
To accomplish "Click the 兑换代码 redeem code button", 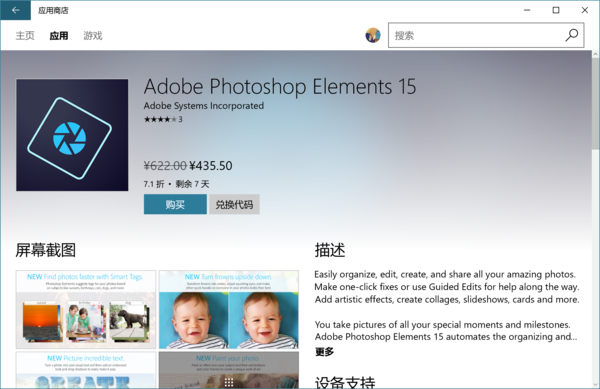I will (x=234, y=204).
